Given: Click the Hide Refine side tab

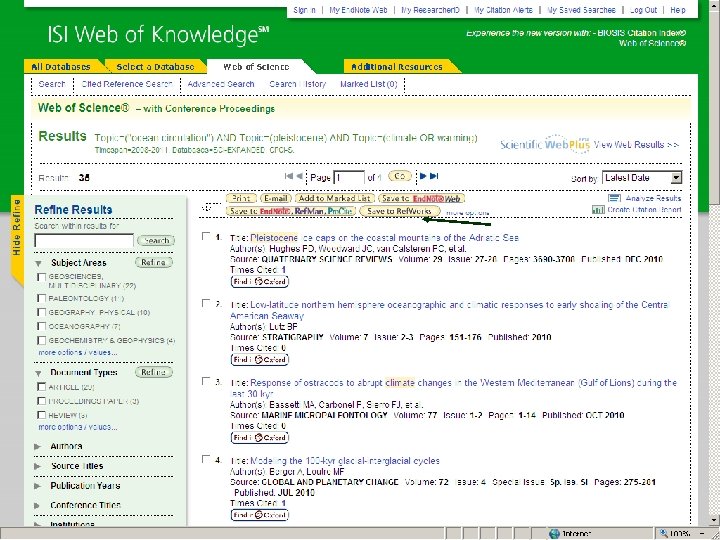Looking at the screenshot, I should 17,239.
